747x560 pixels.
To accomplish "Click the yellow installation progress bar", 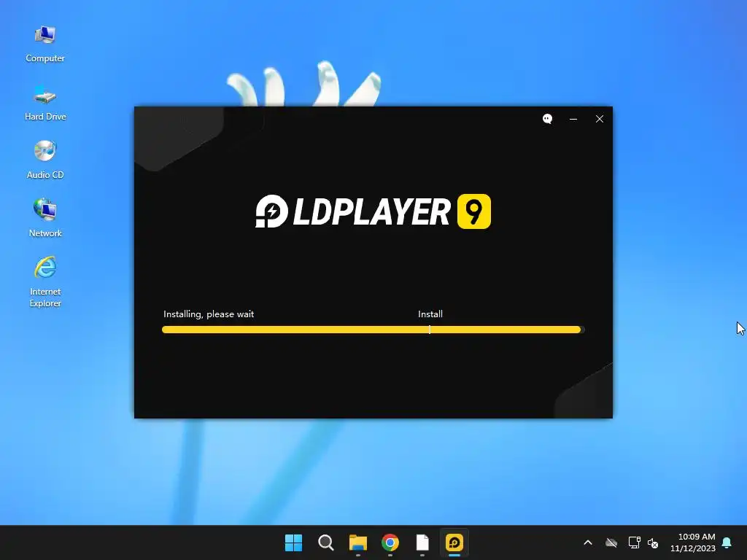I will tap(373, 330).
